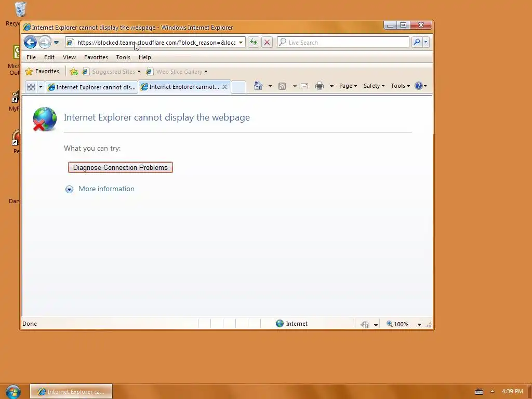Open the Tools command bar menu
The width and height of the screenshot is (532, 399).
point(401,86)
